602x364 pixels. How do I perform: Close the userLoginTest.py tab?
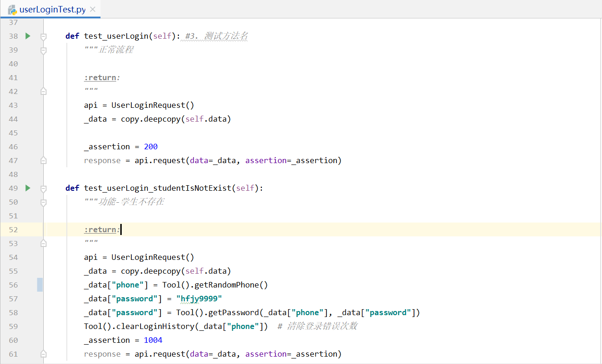(93, 10)
